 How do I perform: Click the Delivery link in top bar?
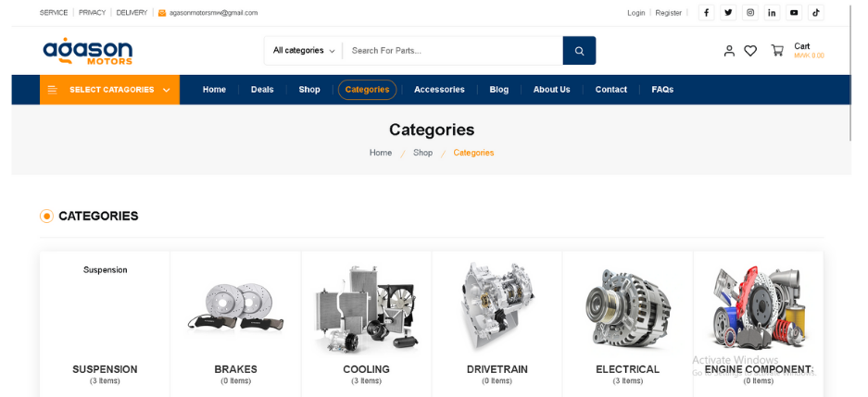tap(132, 13)
